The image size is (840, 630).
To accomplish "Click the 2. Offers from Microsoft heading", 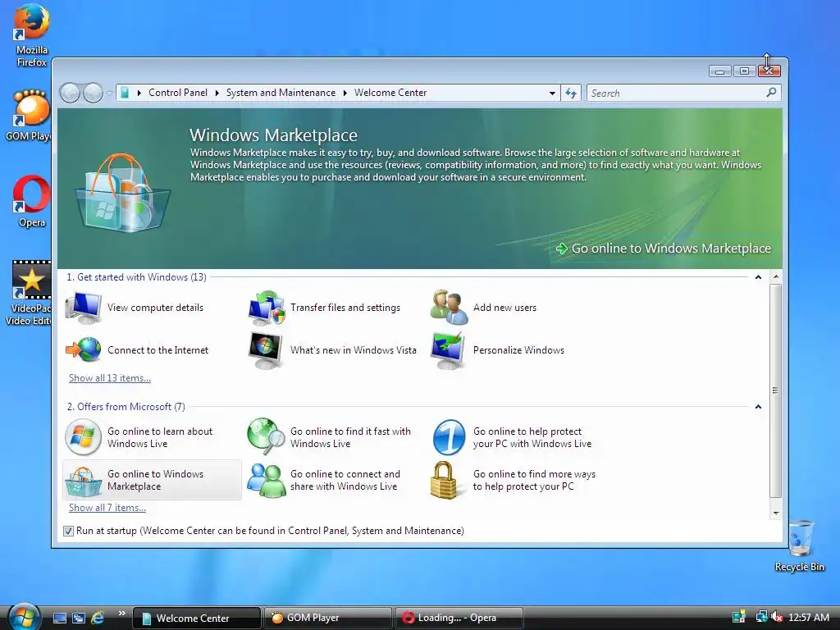I will (x=126, y=407).
